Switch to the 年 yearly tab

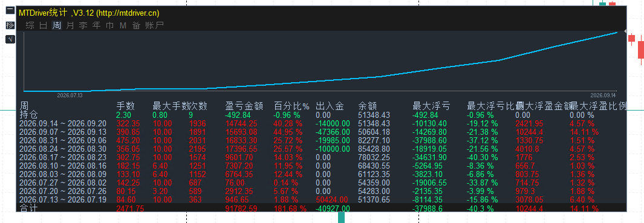point(97,25)
